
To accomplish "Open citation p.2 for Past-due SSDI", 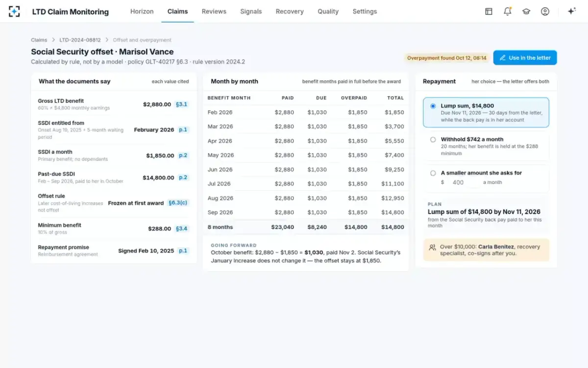I will (x=183, y=178).
